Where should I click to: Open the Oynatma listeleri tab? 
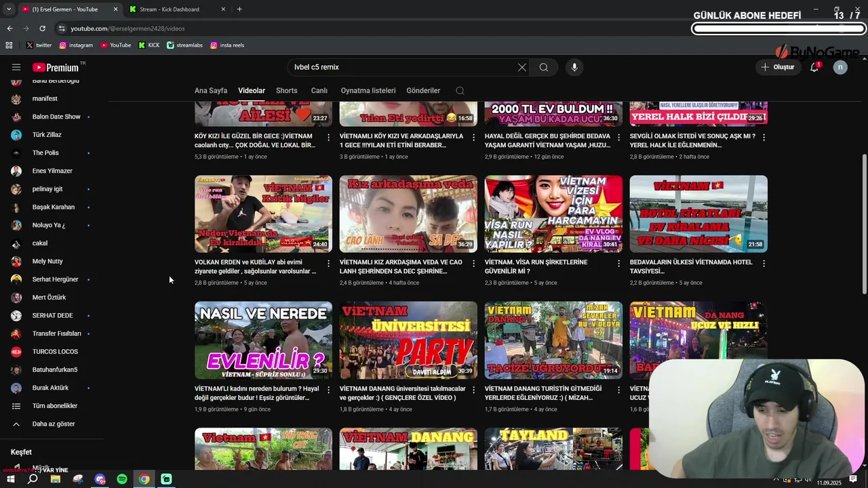pos(368,91)
